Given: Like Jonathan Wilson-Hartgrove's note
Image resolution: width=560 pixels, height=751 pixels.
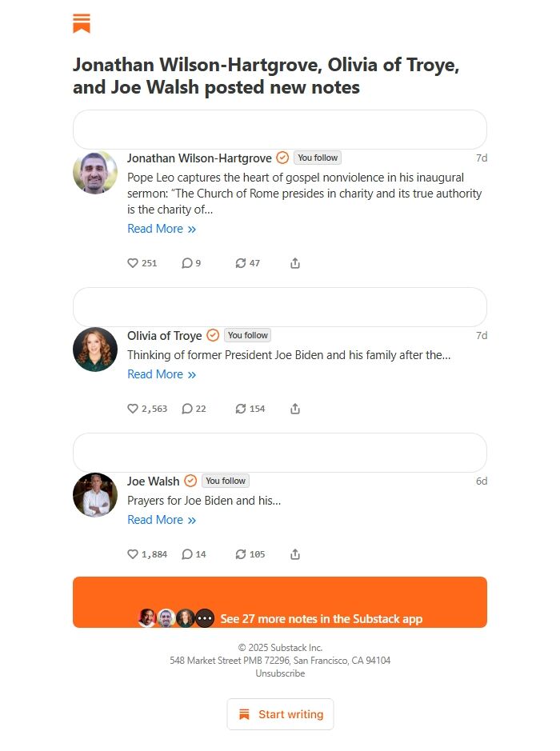Looking at the screenshot, I should click(133, 263).
